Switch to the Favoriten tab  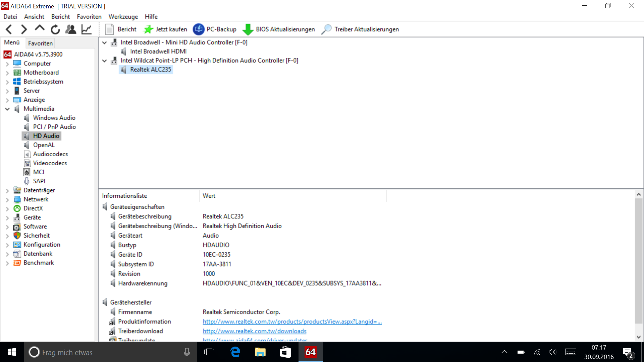pos(40,43)
